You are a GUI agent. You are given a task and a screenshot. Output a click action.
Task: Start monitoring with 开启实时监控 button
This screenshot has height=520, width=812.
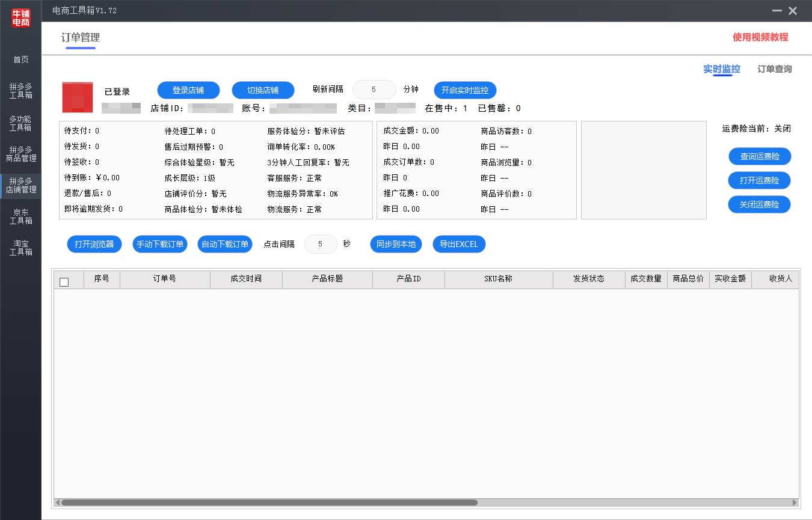(x=465, y=90)
